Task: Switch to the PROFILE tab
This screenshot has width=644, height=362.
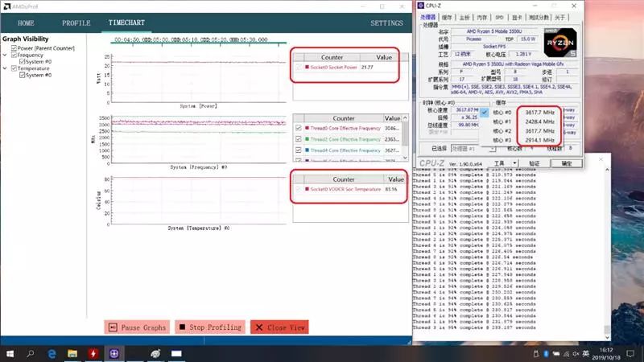Action: pos(76,23)
